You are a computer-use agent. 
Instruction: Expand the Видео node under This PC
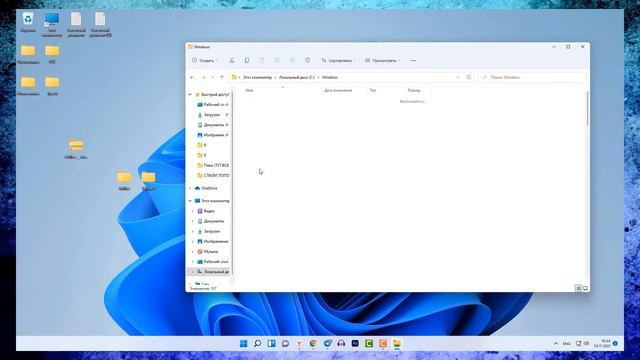click(x=193, y=211)
